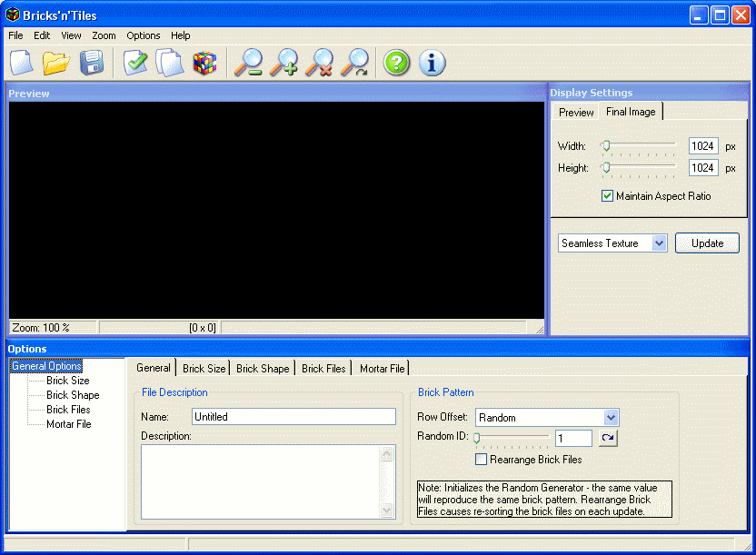Click the New file toolbar icon

click(22, 63)
